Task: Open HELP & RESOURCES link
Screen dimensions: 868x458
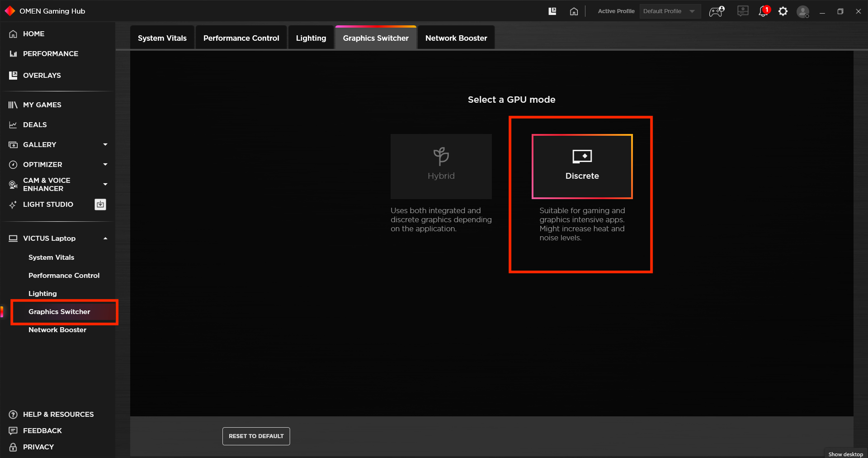Action: (58, 415)
